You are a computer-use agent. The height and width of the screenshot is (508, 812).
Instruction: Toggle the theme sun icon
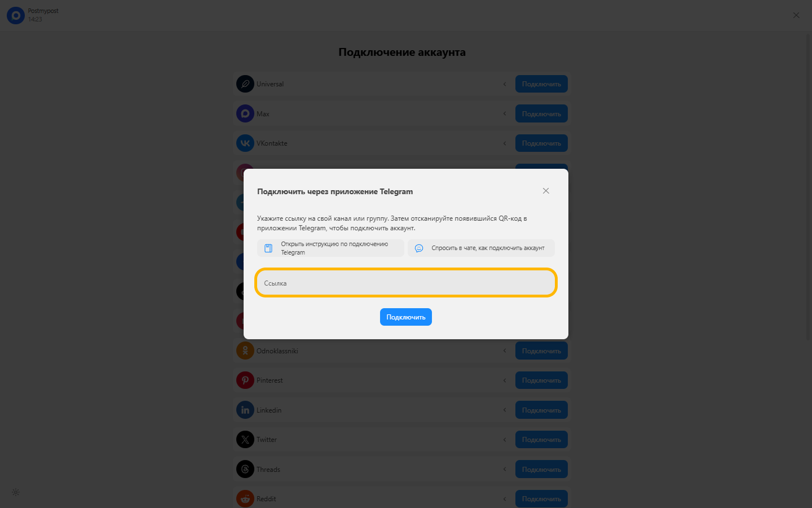(x=16, y=492)
